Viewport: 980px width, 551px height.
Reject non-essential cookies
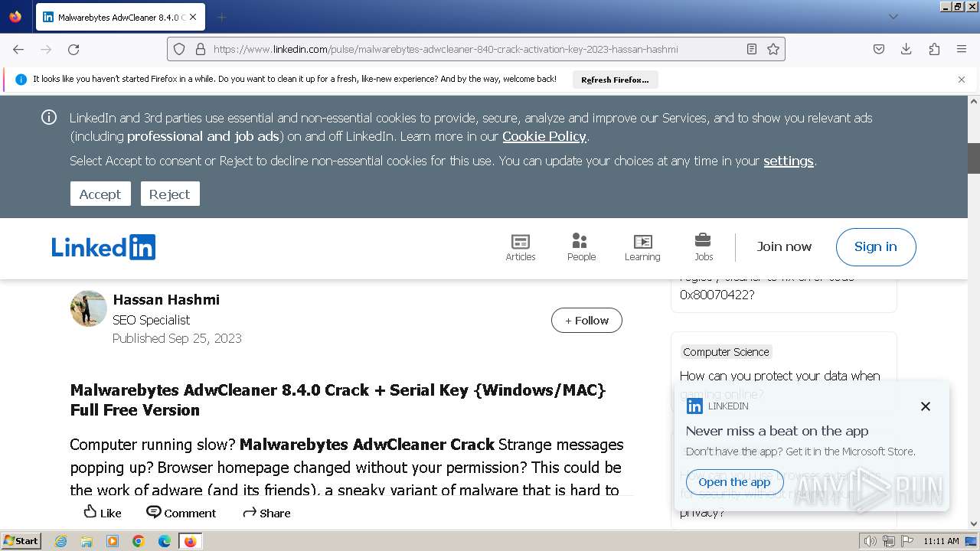[170, 194]
